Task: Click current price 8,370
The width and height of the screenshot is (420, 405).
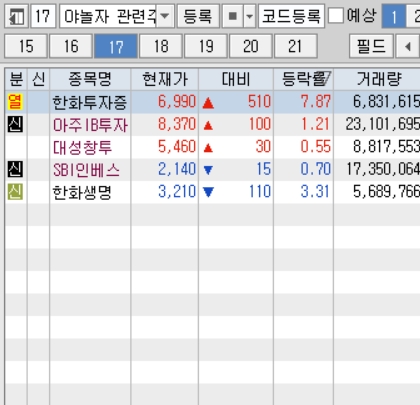Action: (177, 124)
